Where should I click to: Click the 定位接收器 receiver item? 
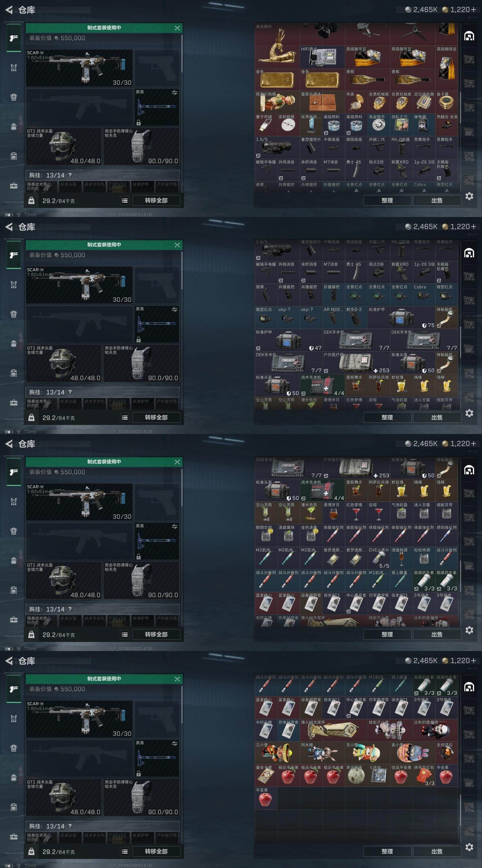tap(424, 102)
